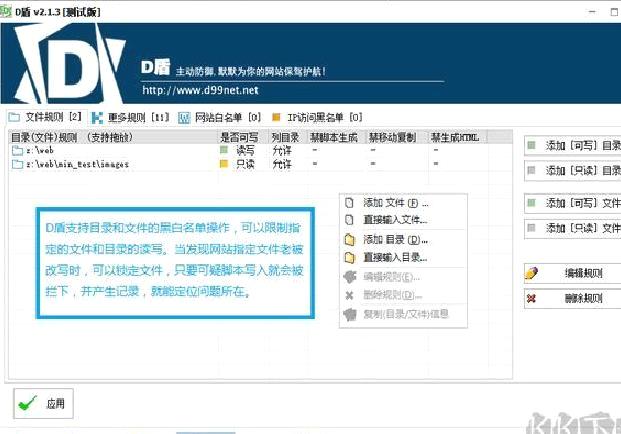
Task: Click folder icon of images directory row
Action: click(17, 164)
